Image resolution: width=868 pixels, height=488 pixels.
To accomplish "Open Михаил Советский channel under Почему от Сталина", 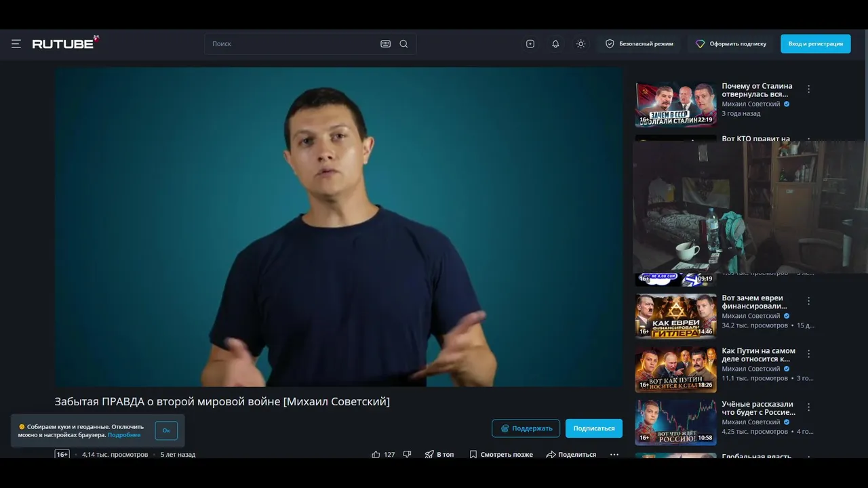I will pyautogui.click(x=751, y=104).
